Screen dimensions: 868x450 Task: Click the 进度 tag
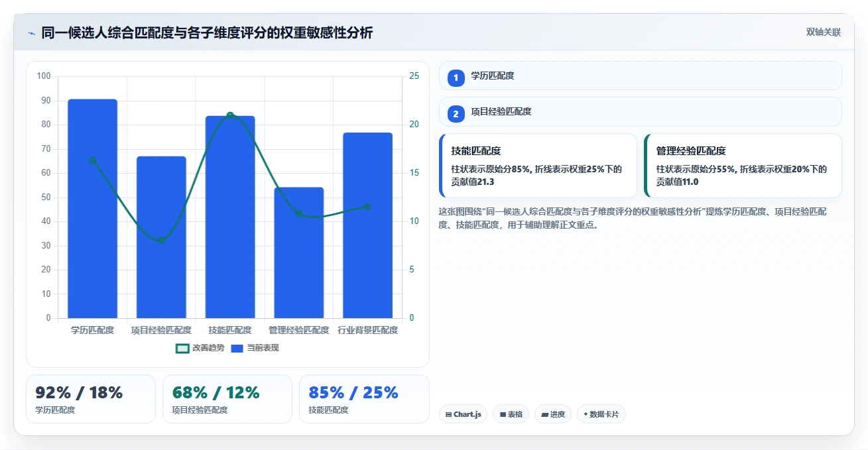553,414
